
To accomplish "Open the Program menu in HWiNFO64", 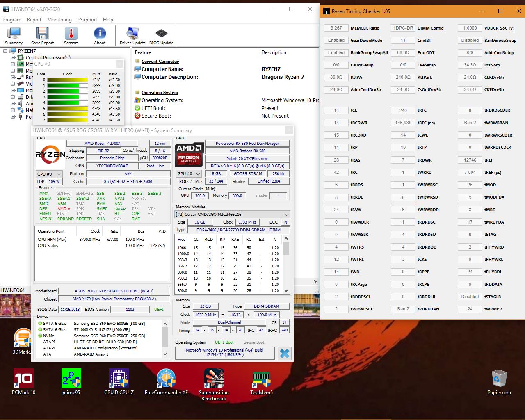I will pos(12,19).
